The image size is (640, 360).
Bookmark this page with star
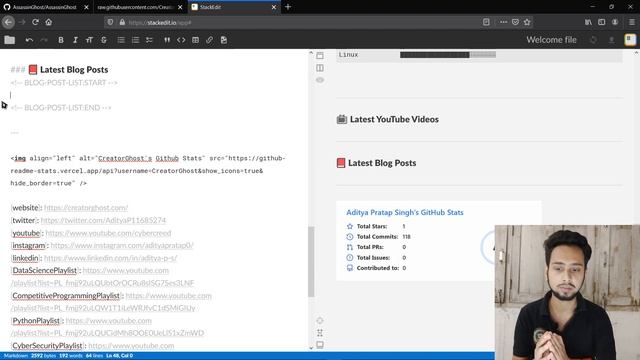point(527,22)
